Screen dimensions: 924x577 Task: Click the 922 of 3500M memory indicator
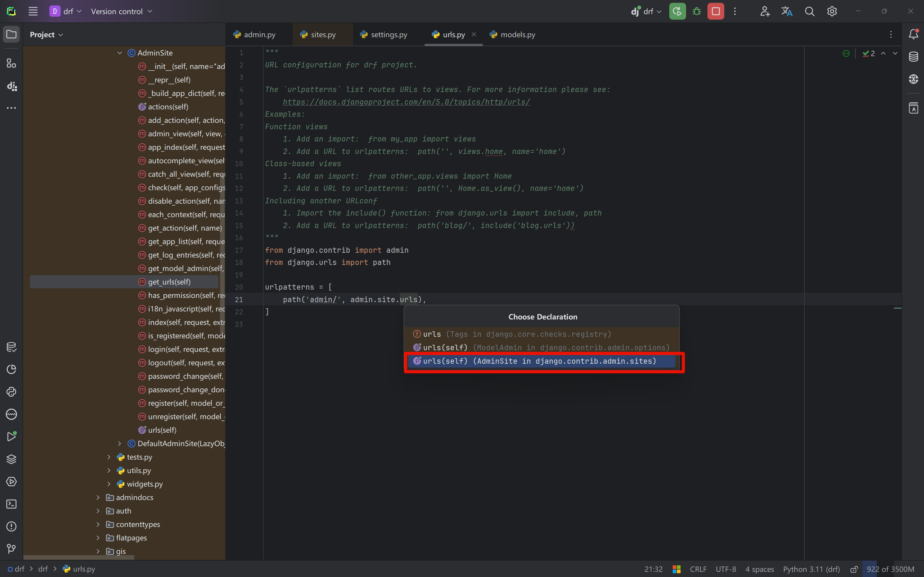pyautogui.click(x=890, y=569)
